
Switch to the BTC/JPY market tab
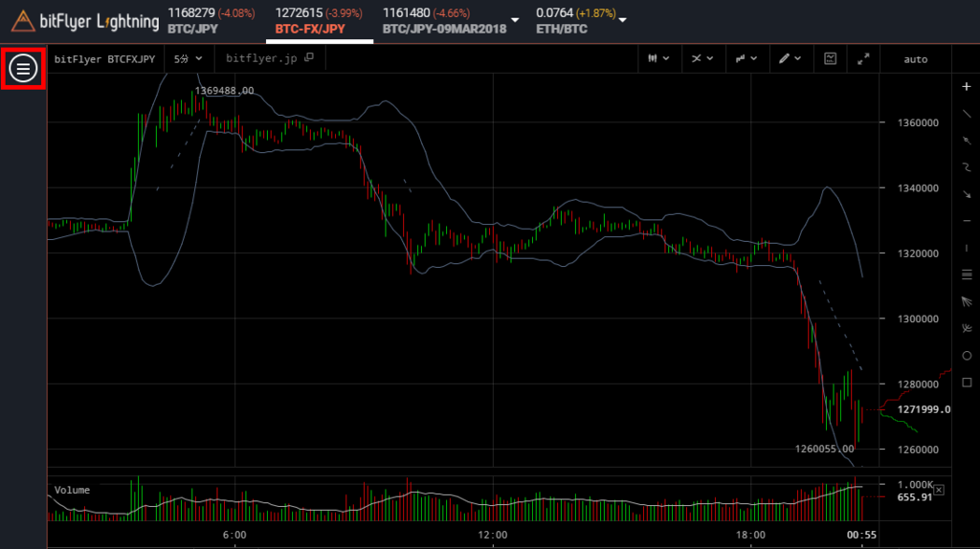212,21
